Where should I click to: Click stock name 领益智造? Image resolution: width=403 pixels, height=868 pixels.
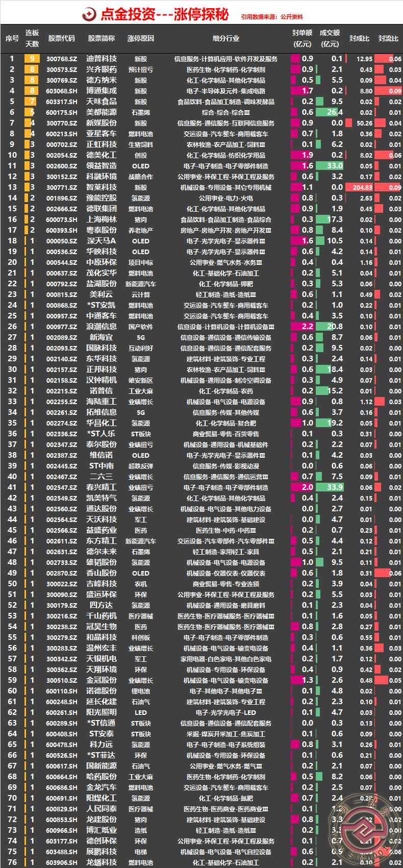coord(102,166)
